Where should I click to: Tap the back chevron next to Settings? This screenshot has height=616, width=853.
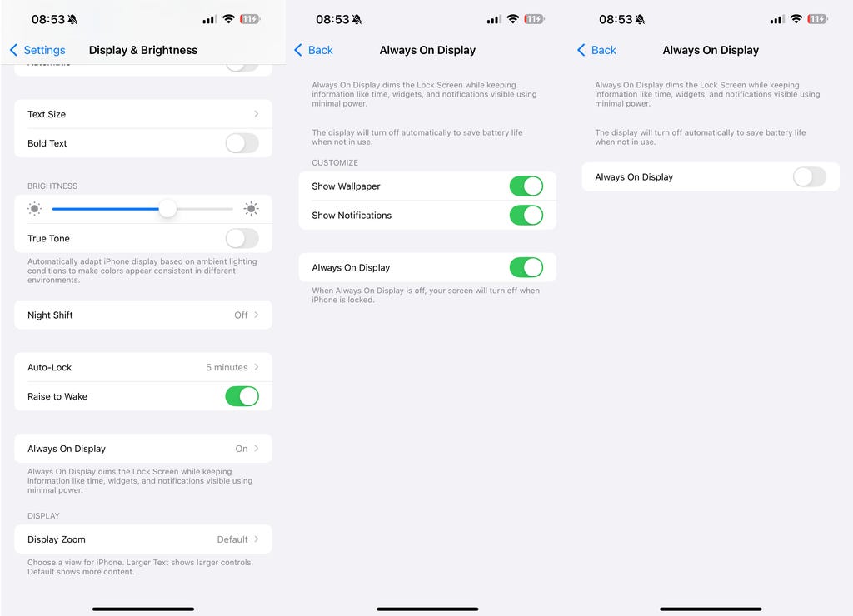14,50
